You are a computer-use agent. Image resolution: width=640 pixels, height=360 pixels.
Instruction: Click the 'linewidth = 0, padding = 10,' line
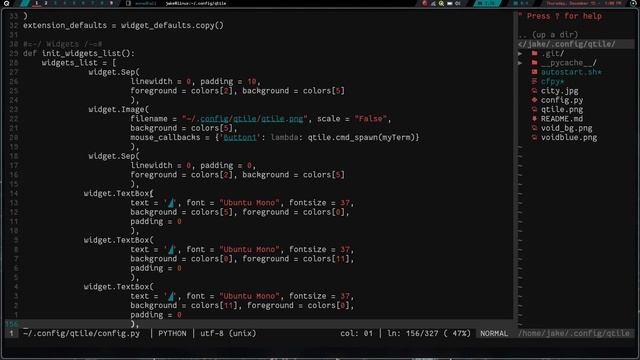196,82
